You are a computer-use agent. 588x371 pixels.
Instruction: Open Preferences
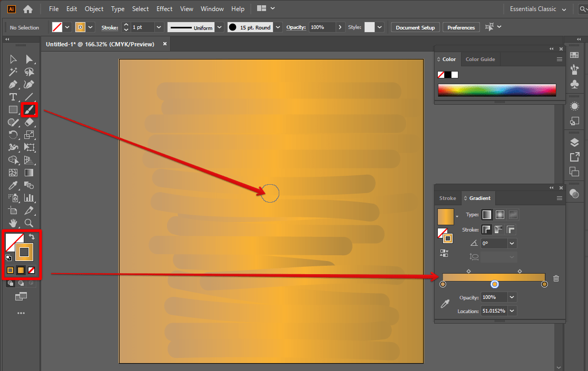coord(461,27)
